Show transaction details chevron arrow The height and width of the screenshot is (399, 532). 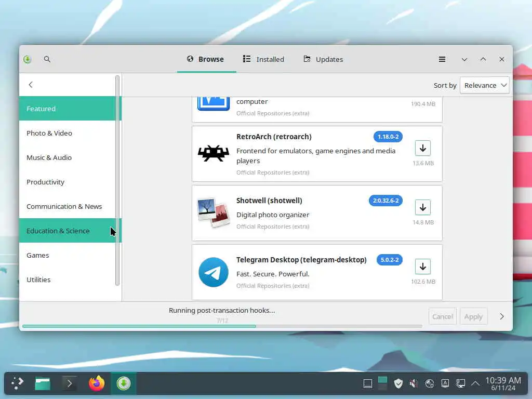502,316
